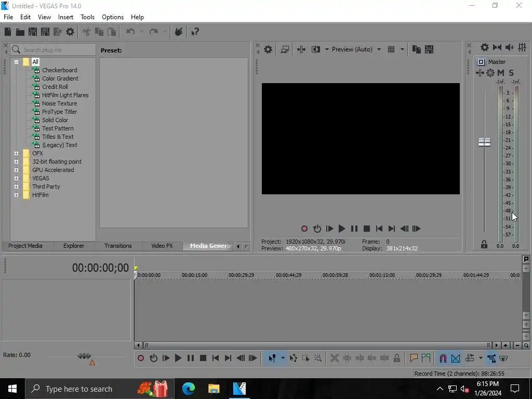Click the Search plug-ins field
532x399 pixels.
(x=53, y=50)
